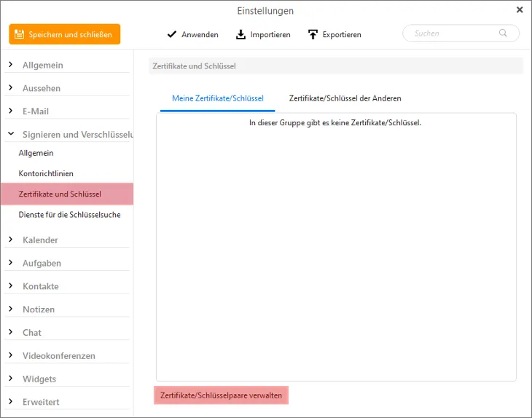Expand the Aussehen settings section
Screen dimensions: 532x418
point(11,88)
